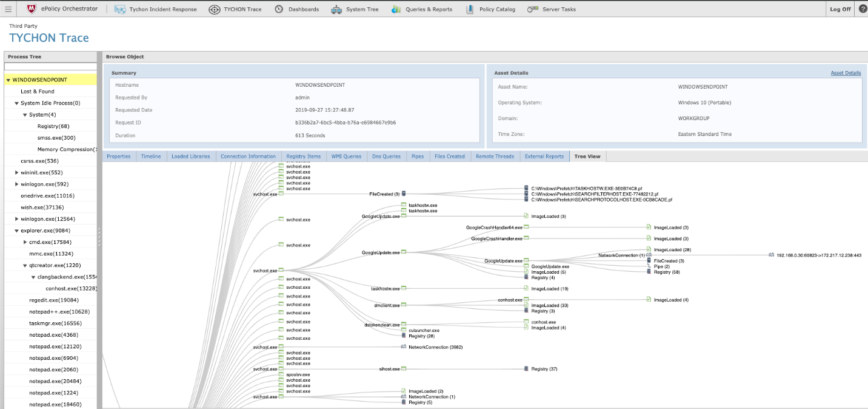
Task: Click the sihost.exe process node icon
Action: (x=404, y=369)
